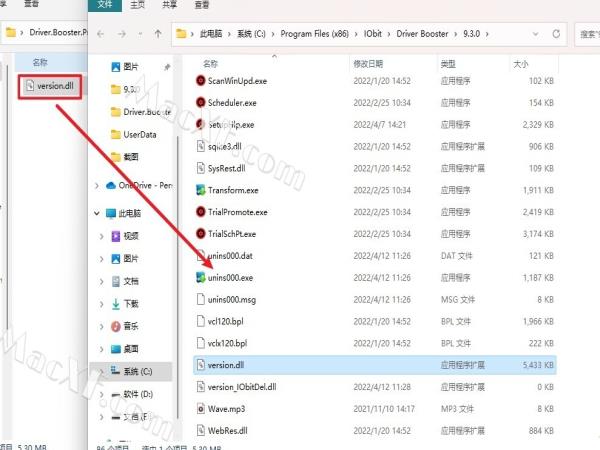Open the 截图 folder in navigation pane
This screenshot has width=600, height=450.
click(x=125, y=157)
